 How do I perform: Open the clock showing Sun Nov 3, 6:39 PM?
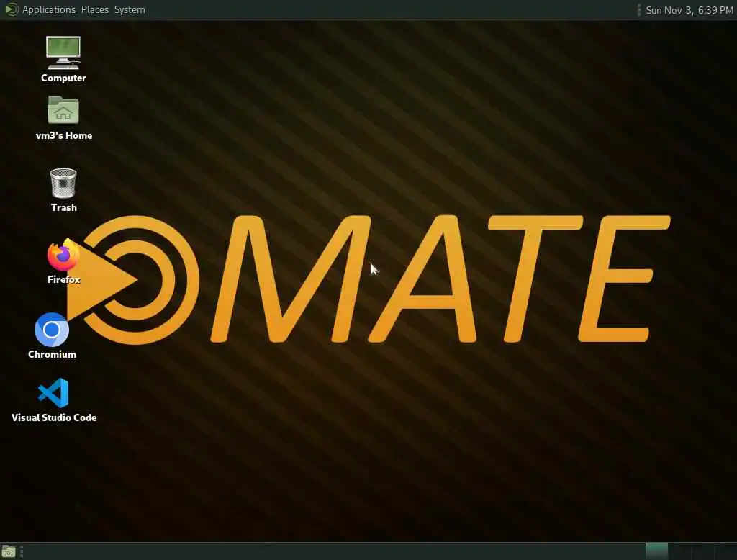689,10
